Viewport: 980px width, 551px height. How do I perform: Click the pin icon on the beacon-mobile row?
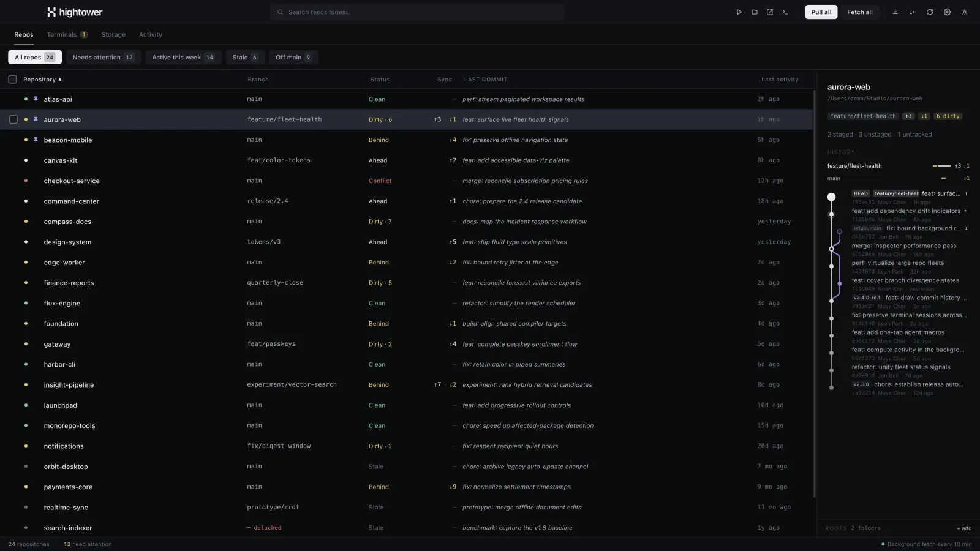[x=36, y=140]
